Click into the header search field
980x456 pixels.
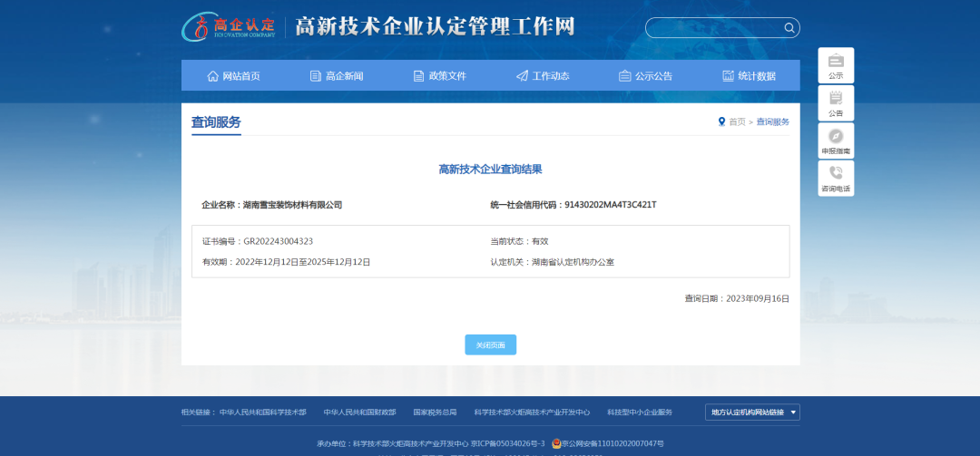(712, 27)
